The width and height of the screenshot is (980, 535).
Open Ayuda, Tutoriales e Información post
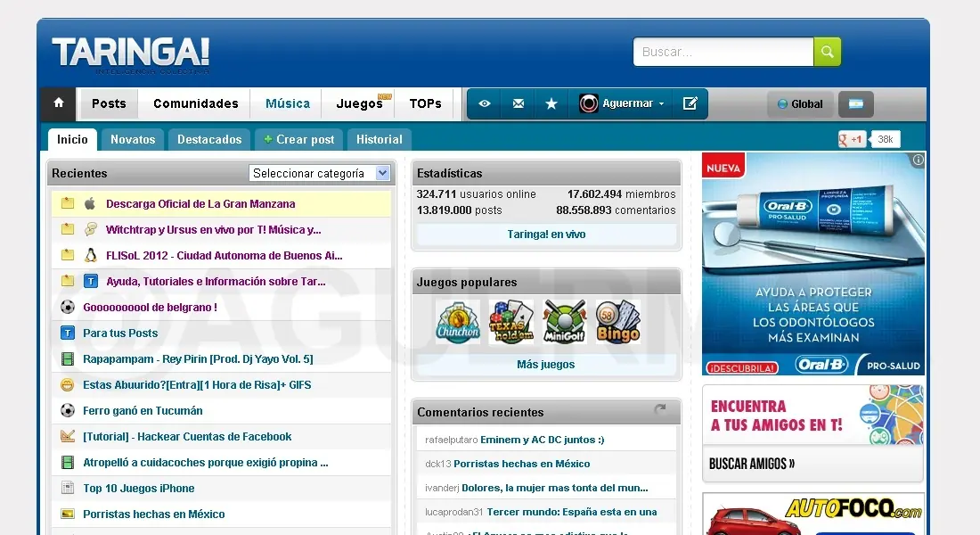216,281
